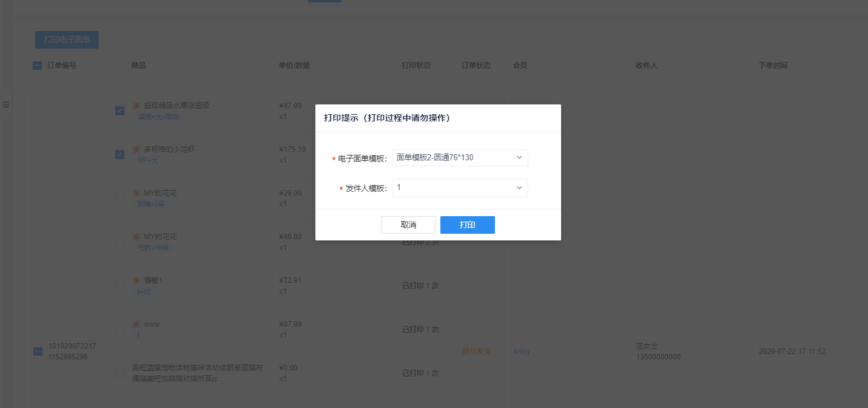Screen dimensions: 868x408
Task: Open member link kniisy
Action: [x=522, y=352]
